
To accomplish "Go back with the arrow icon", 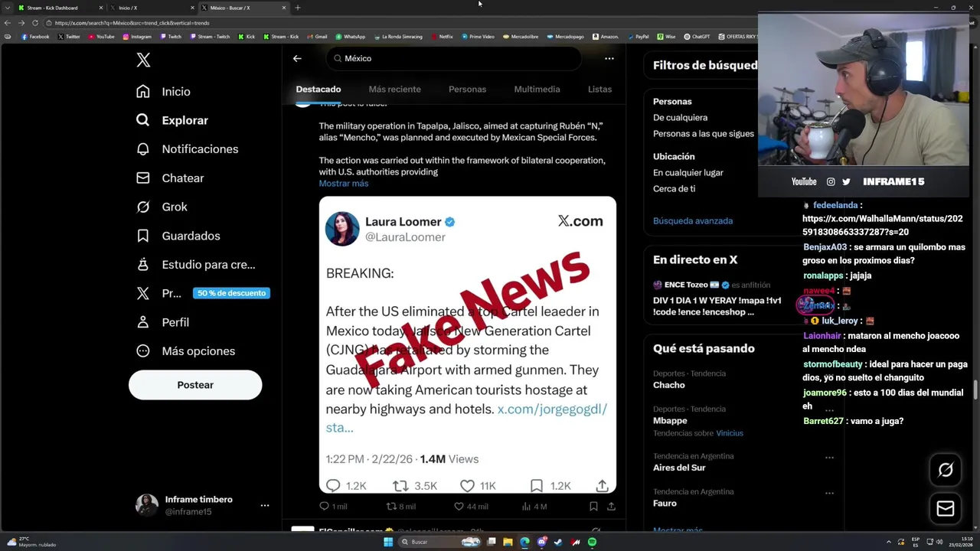I will click(x=297, y=58).
